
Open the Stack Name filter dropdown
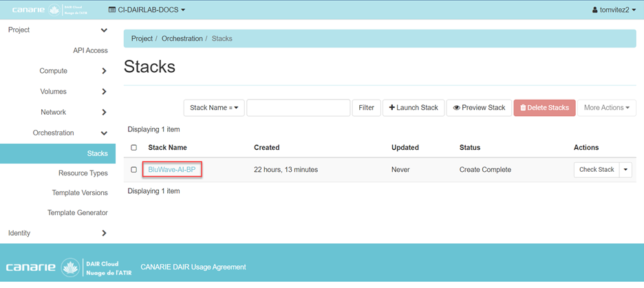point(213,108)
